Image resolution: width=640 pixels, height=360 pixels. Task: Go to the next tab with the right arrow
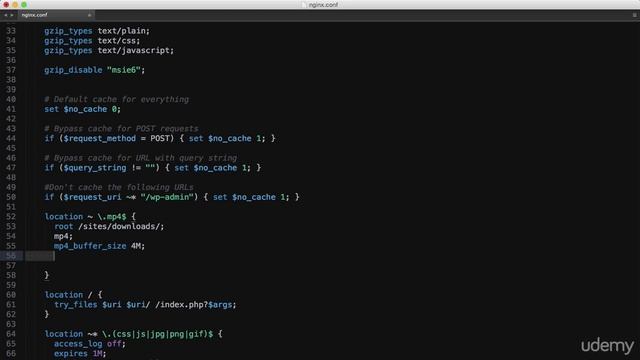click(12, 15)
